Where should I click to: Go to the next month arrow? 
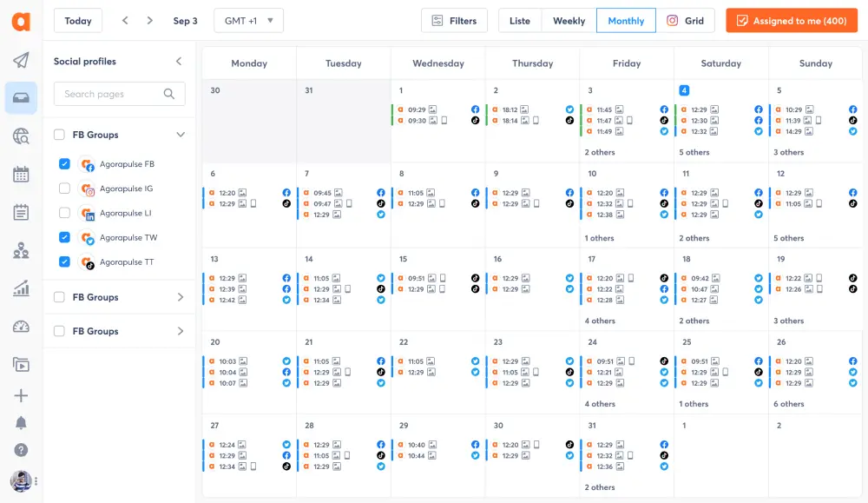coord(150,21)
